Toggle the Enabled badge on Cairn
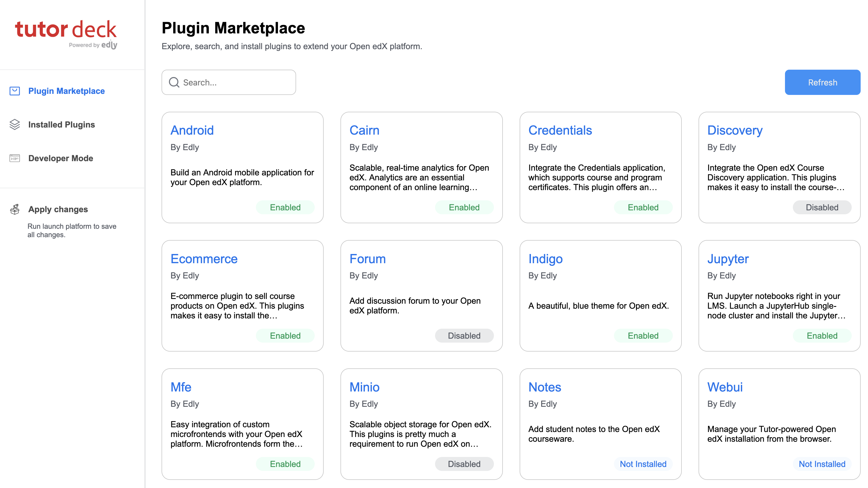 [464, 207]
